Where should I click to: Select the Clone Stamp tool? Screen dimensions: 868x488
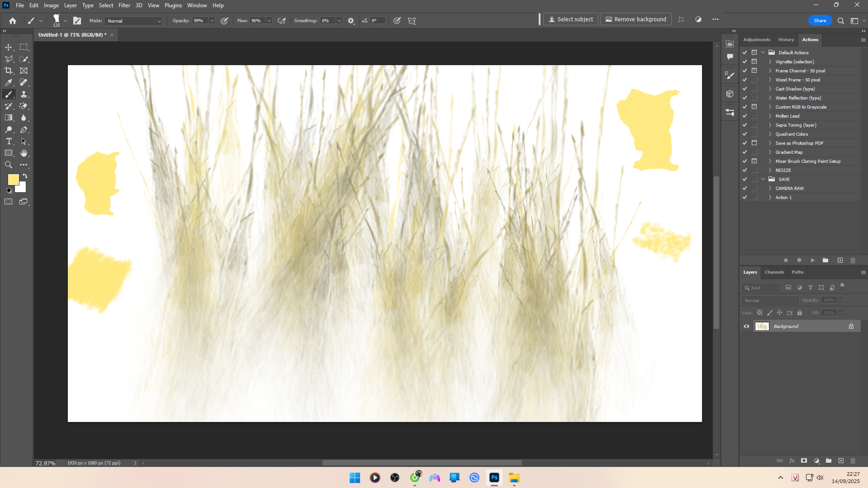(x=24, y=94)
